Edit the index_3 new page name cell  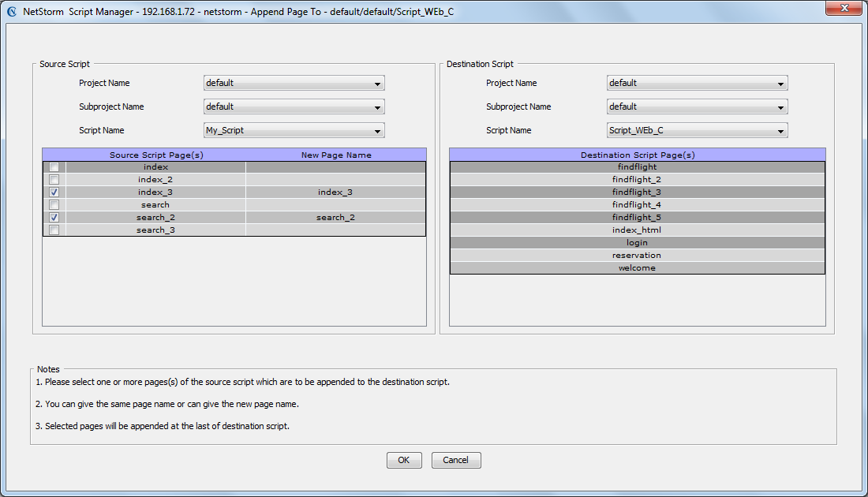[335, 192]
